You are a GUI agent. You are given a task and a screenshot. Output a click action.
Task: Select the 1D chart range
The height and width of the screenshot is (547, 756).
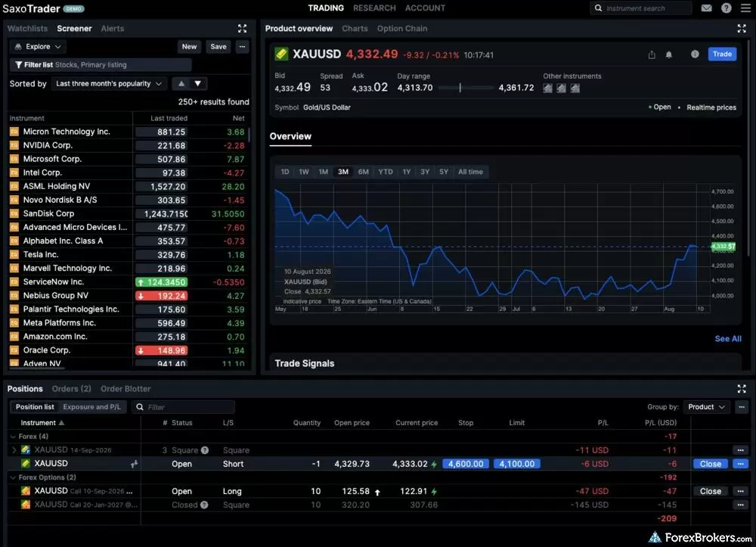click(285, 172)
